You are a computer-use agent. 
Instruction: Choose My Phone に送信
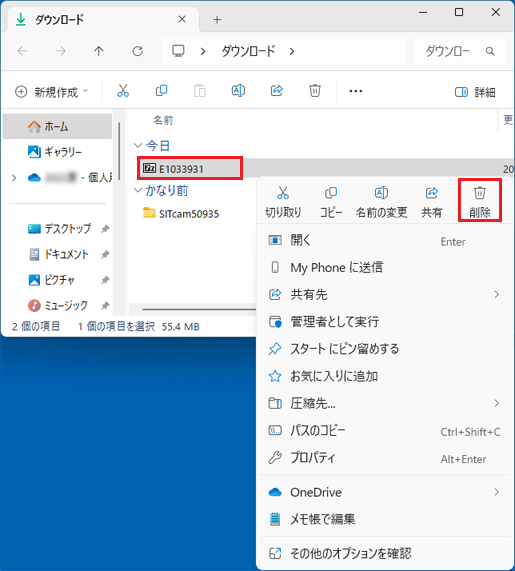tap(385, 267)
